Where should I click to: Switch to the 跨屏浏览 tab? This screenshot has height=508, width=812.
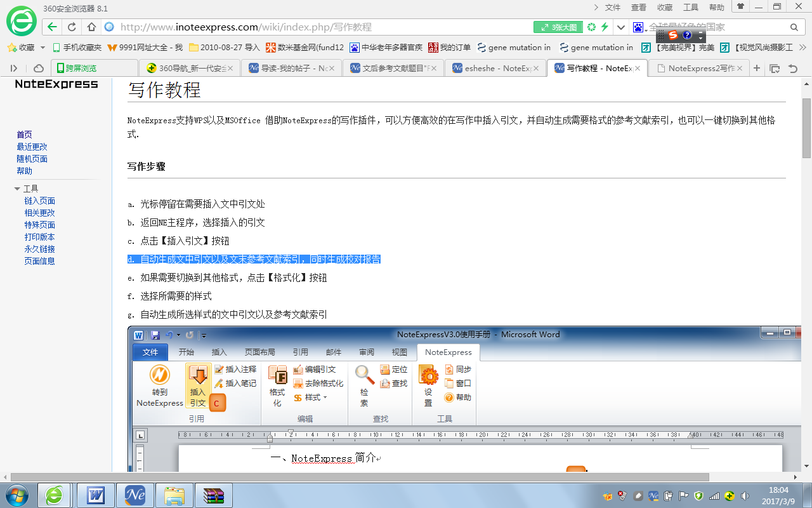point(95,68)
